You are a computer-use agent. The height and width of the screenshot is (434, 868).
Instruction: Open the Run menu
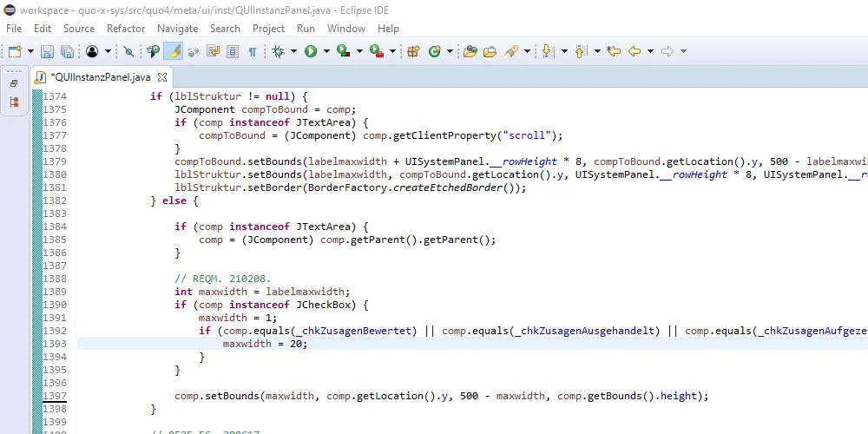tap(306, 29)
